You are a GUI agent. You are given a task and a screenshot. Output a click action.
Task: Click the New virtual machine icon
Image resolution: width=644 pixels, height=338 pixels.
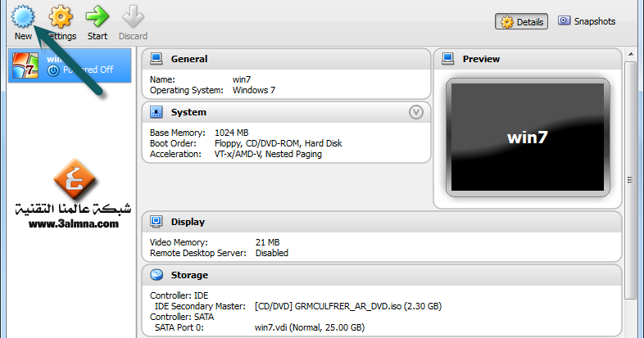click(x=23, y=16)
